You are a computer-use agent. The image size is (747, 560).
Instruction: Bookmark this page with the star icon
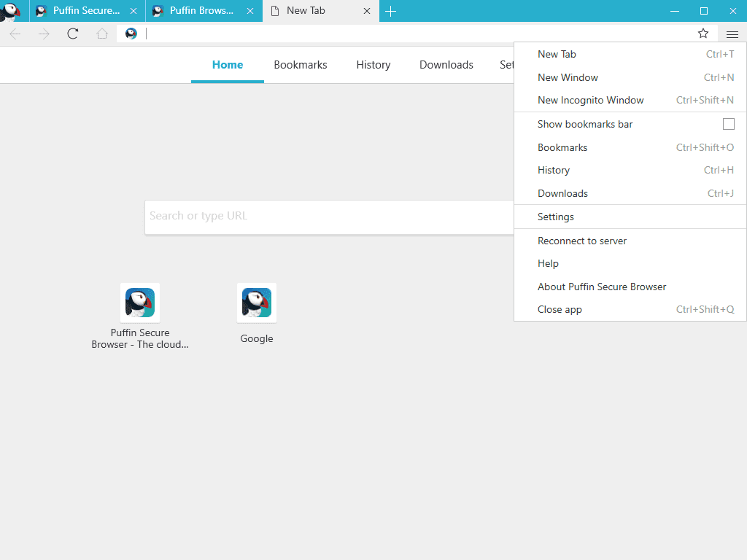[x=703, y=34]
